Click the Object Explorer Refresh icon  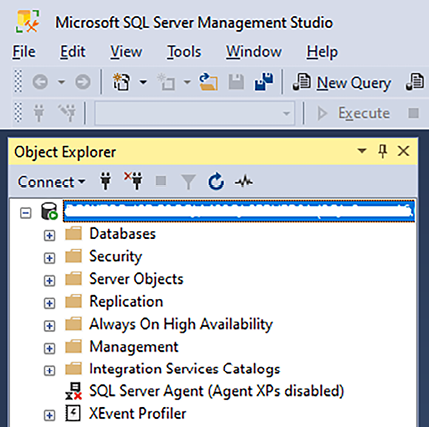click(216, 181)
